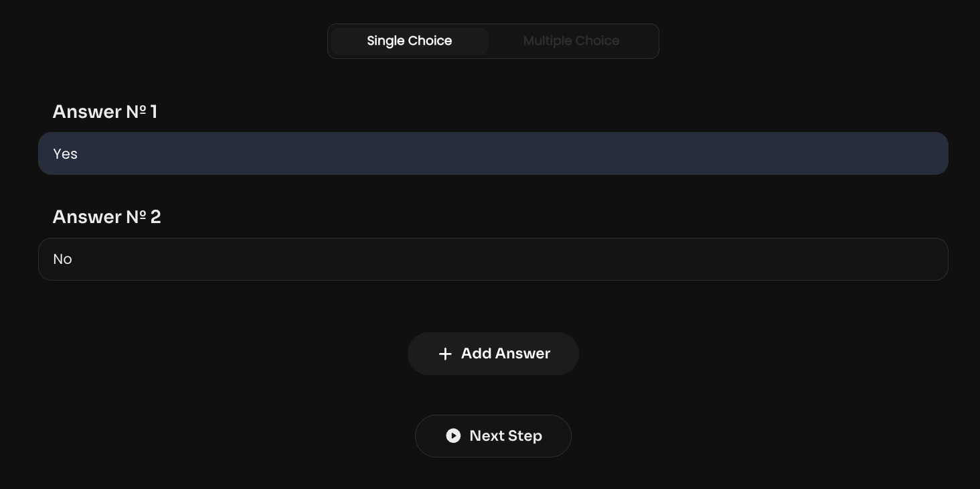Add another answer using the plus symbol
This screenshot has width=980, height=489.
click(445, 354)
